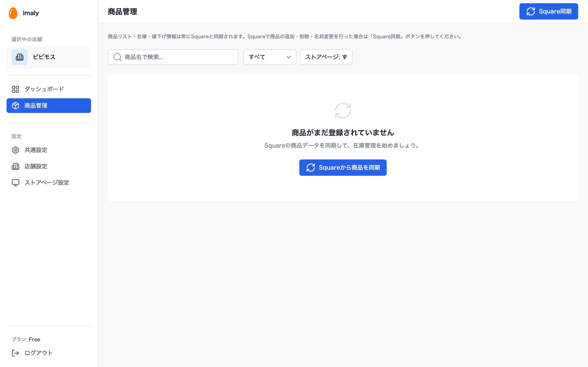The height and width of the screenshot is (367, 588).
Task: Open the すべて filter dropdown
Action: [x=269, y=57]
